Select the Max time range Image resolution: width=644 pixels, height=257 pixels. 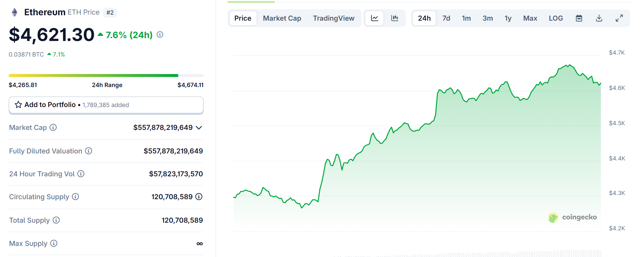(x=530, y=18)
